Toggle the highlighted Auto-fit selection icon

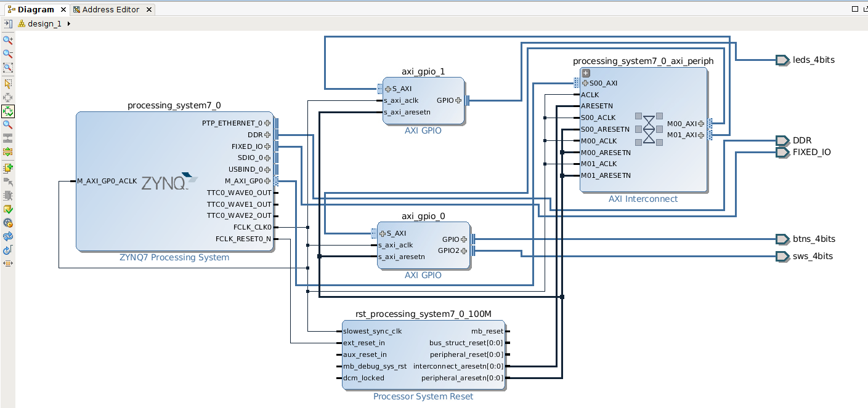[8, 111]
